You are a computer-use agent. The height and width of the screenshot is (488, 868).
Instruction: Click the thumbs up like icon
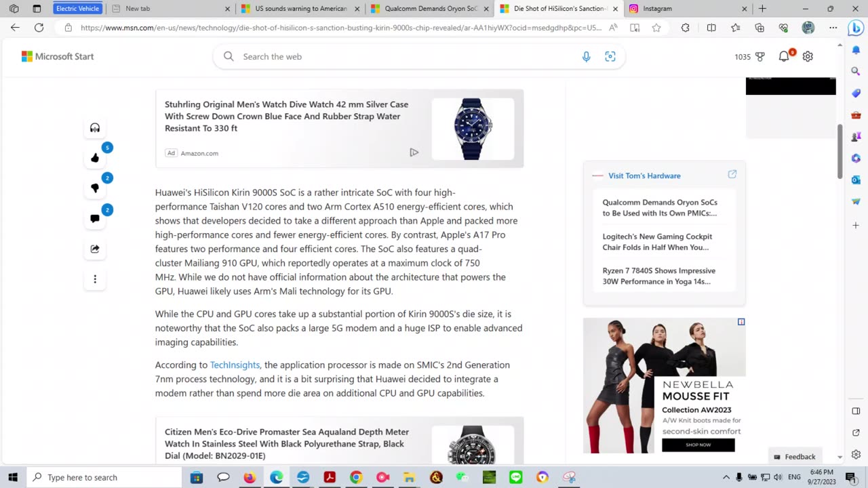tap(95, 158)
